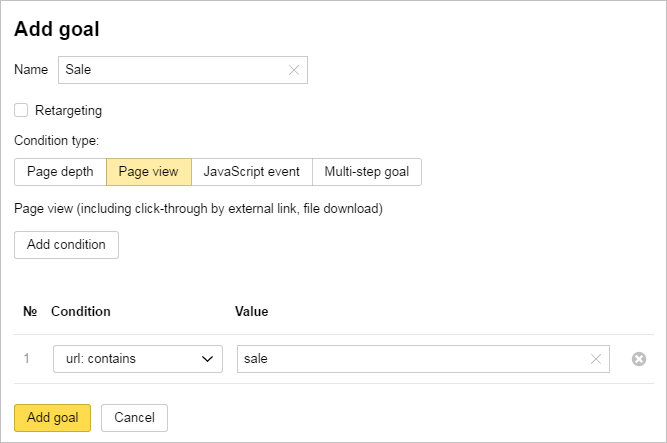The image size is (667, 443).
Task: Focus the Name input containing 'Sale'
Action: pos(172,70)
